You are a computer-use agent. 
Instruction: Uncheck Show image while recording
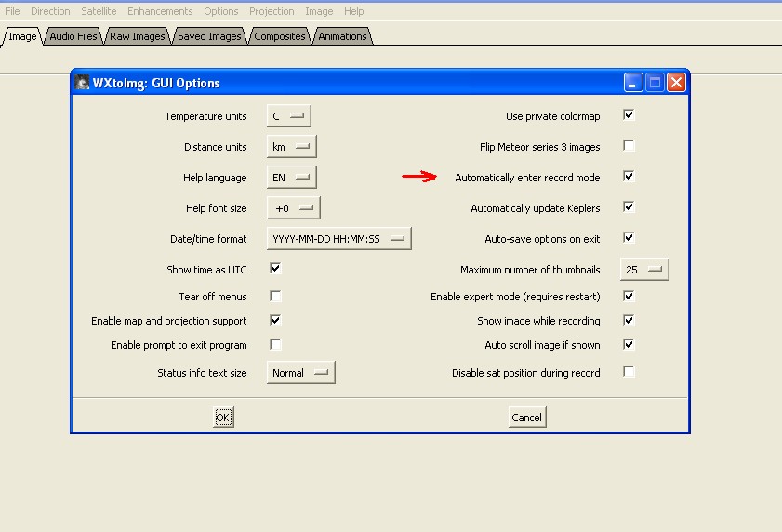tap(629, 320)
